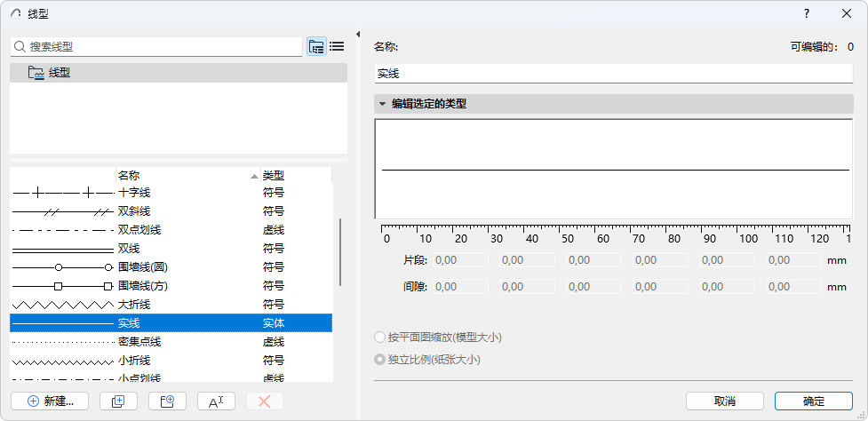The image size is (868, 421).
Task: Click the duplicate line type icon
Action: pyautogui.click(x=118, y=401)
